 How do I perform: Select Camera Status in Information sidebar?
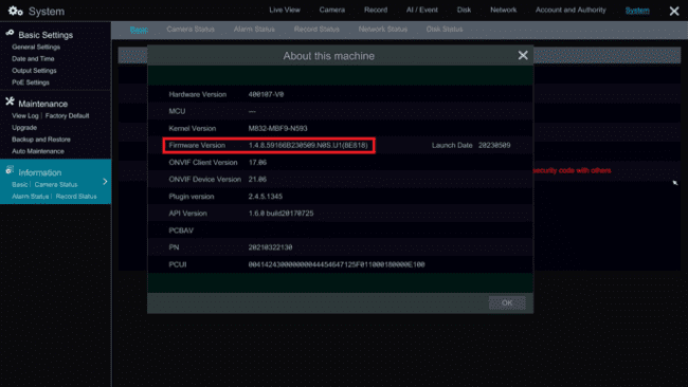pos(56,185)
